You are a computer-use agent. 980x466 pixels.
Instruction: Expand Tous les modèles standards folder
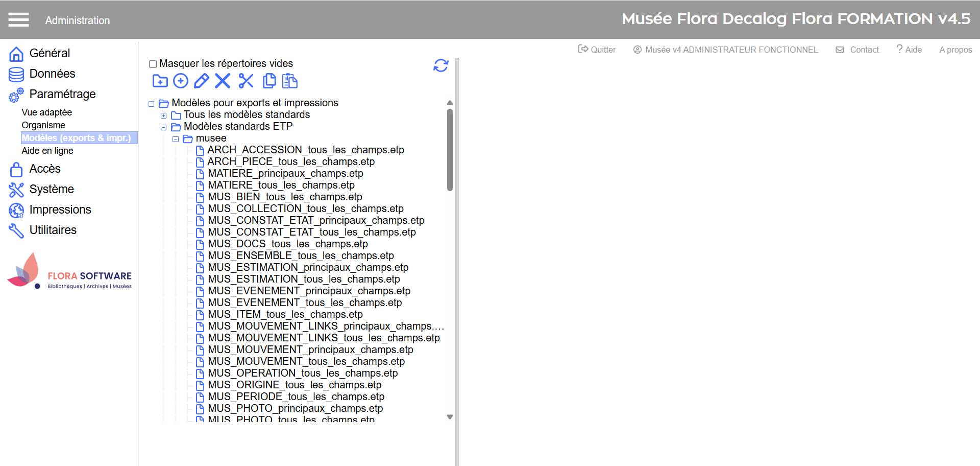(x=164, y=115)
